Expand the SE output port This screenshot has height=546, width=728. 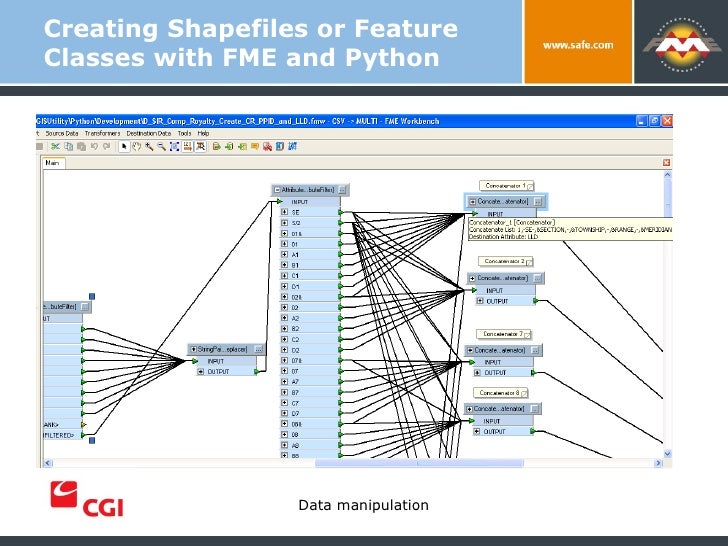(285, 212)
